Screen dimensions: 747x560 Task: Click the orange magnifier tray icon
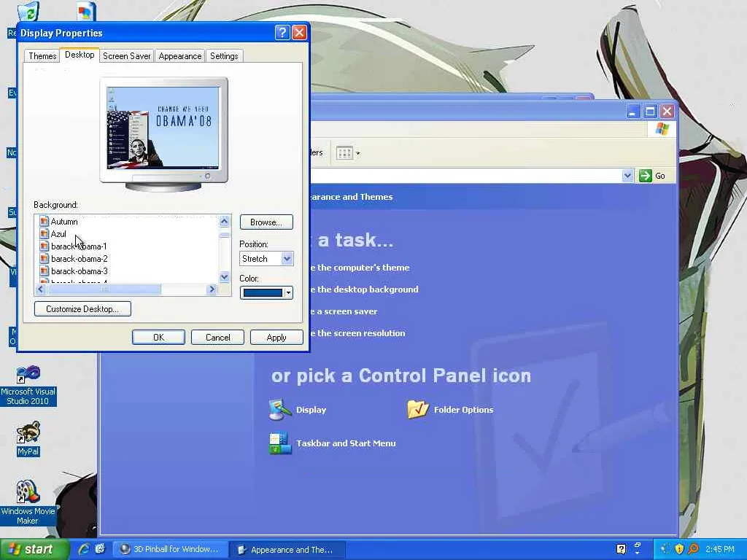click(x=693, y=549)
